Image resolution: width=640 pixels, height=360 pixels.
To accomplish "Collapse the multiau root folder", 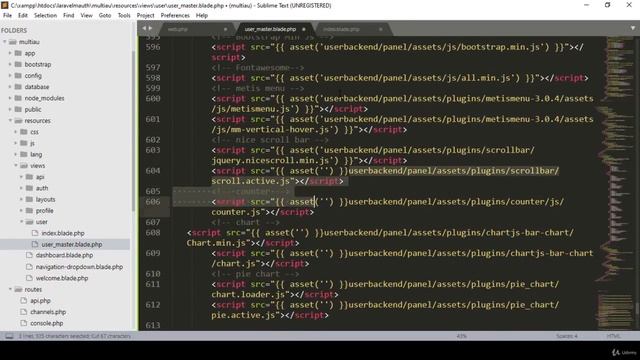I will click(x=4, y=42).
